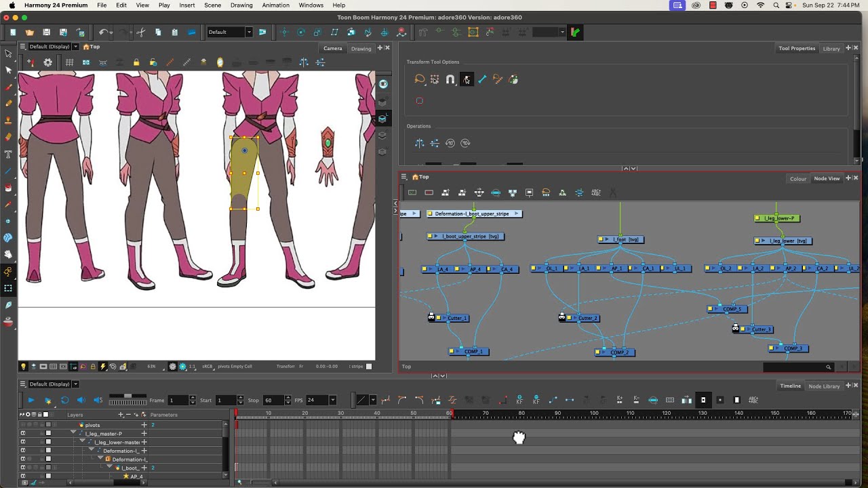Click the COMP_1 node in Node View

[x=468, y=352]
